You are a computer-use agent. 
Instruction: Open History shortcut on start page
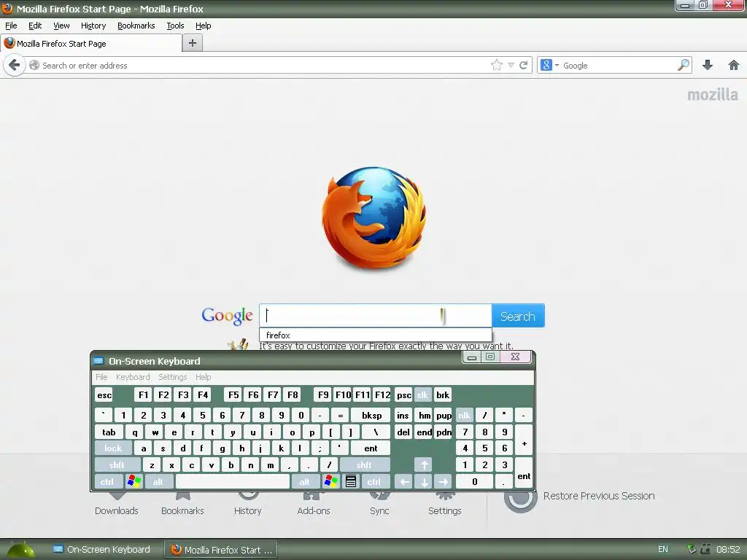point(248,505)
